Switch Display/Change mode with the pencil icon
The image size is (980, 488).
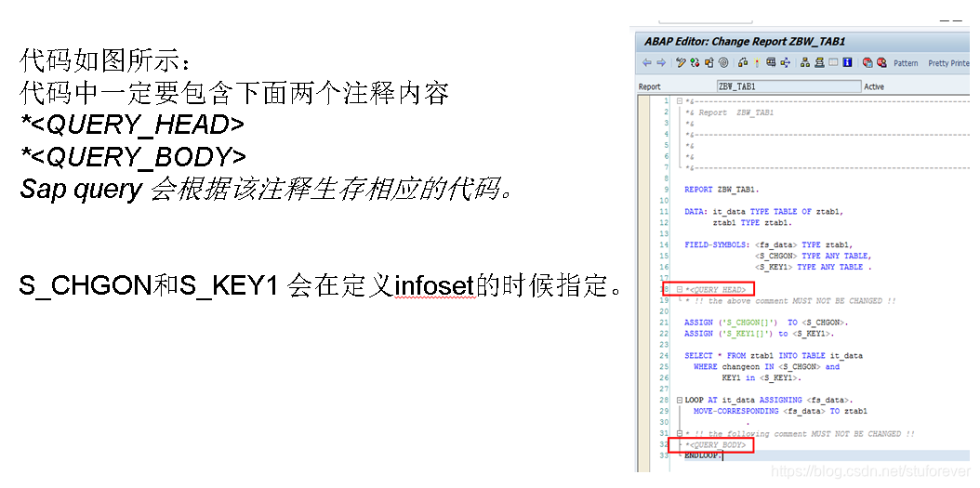681,62
